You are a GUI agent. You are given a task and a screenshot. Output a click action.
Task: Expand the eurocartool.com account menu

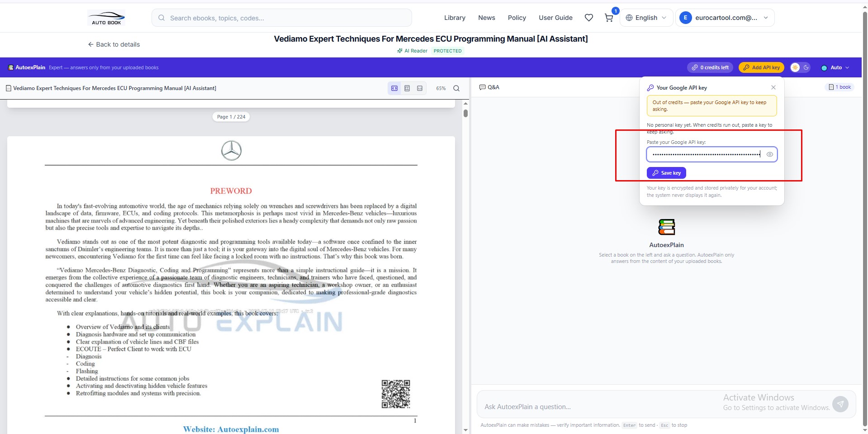tap(725, 18)
